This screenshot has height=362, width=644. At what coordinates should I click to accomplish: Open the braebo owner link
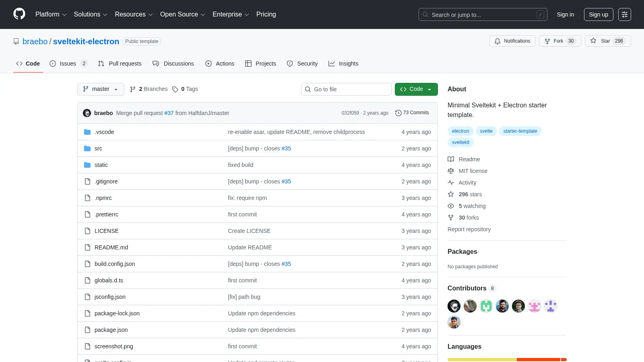35,41
